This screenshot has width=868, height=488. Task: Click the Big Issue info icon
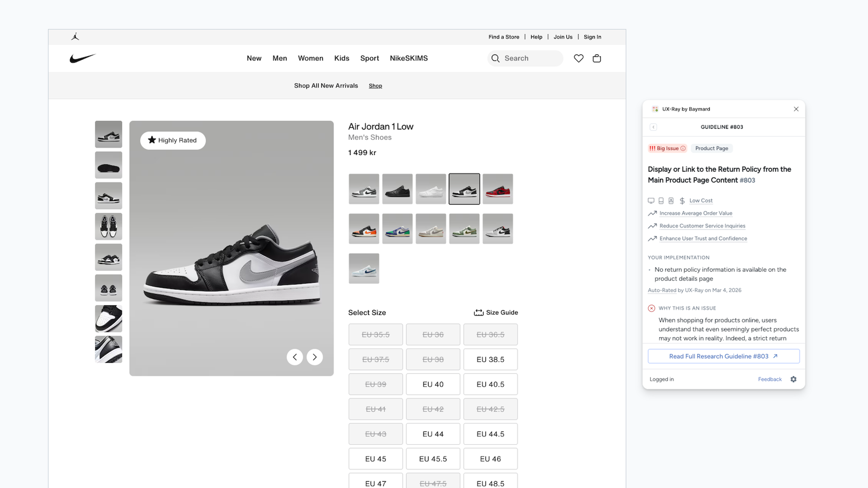[x=683, y=148]
